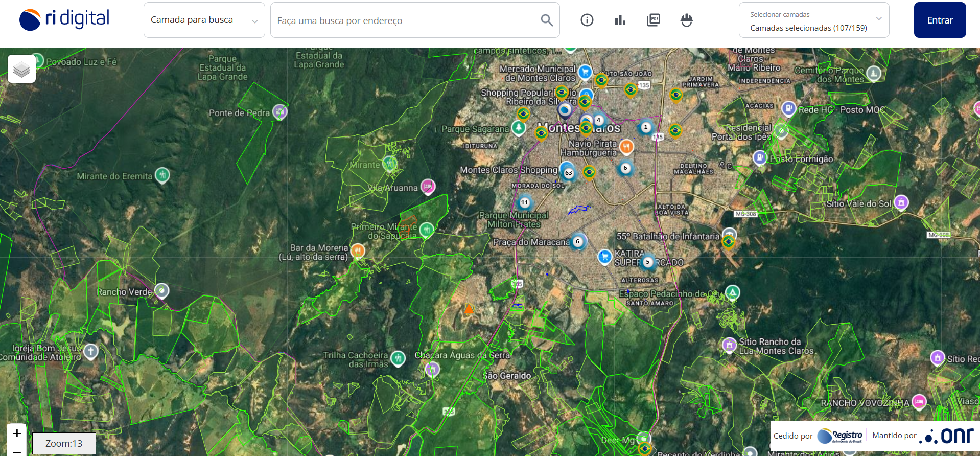Click the PDF export icon
Screen dimensions: 980x456
654,20
